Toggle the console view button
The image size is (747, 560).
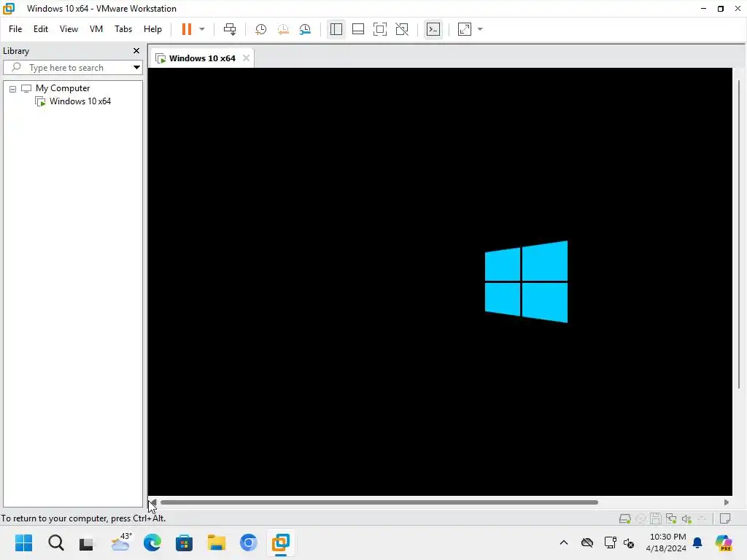click(x=433, y=29)
